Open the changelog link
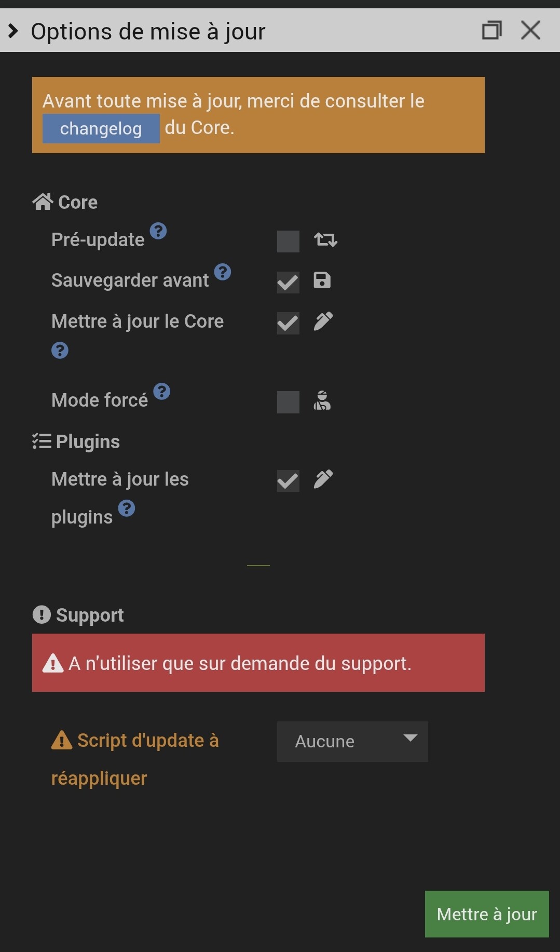Image resolution: width=560 pixels, height=952 pixels. click(101, 128)
